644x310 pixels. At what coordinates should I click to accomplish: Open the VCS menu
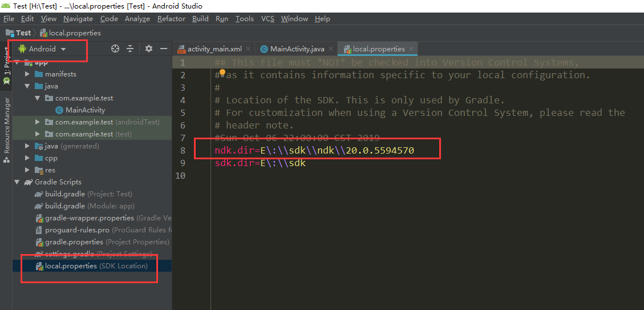coord(268,19)
